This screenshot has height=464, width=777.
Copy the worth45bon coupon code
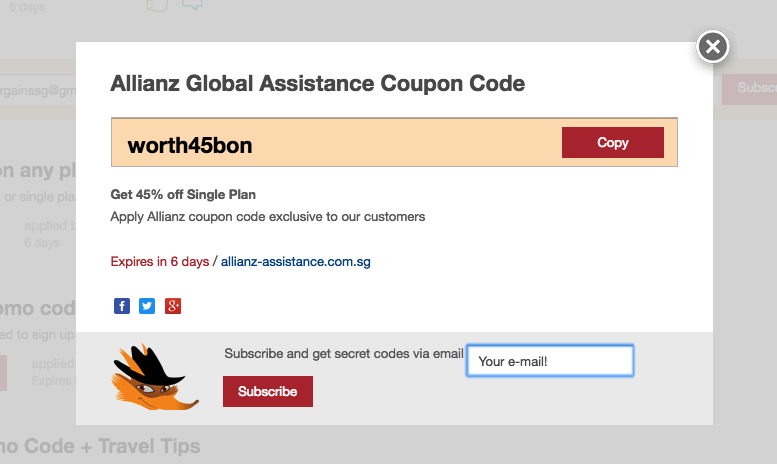(x=612, y=142)
